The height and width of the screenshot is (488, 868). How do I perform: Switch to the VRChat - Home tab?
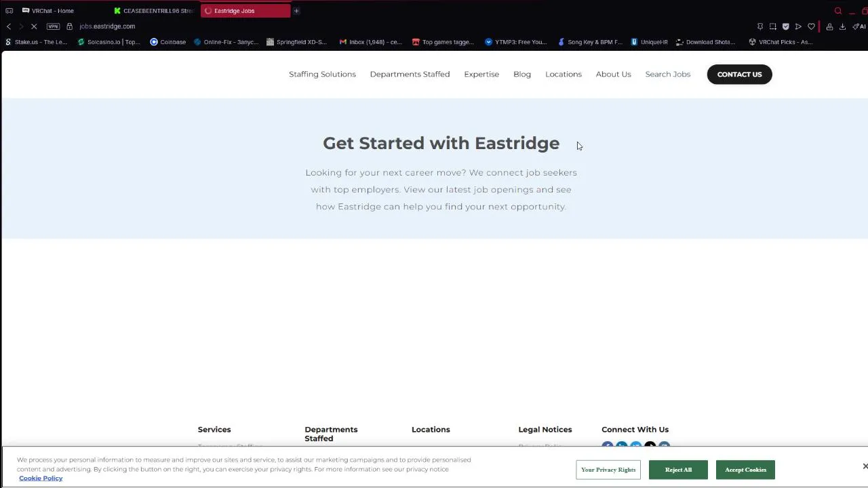click(53, 11)
